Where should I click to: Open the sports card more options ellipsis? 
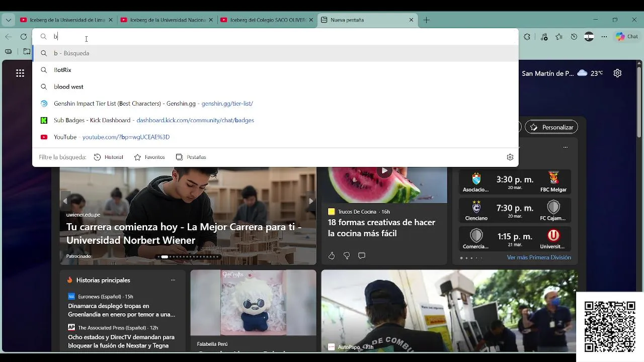tap(566, 147)
